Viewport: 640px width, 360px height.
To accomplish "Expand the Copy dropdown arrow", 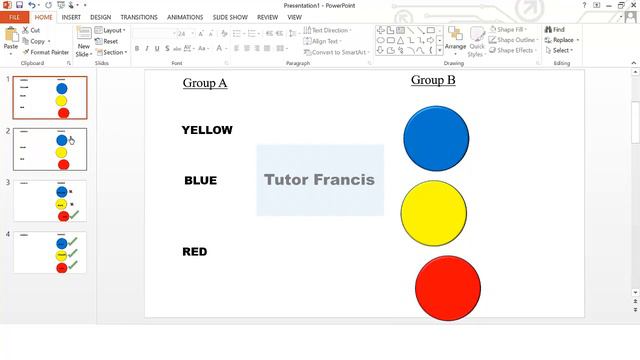I will pos(49,41).
